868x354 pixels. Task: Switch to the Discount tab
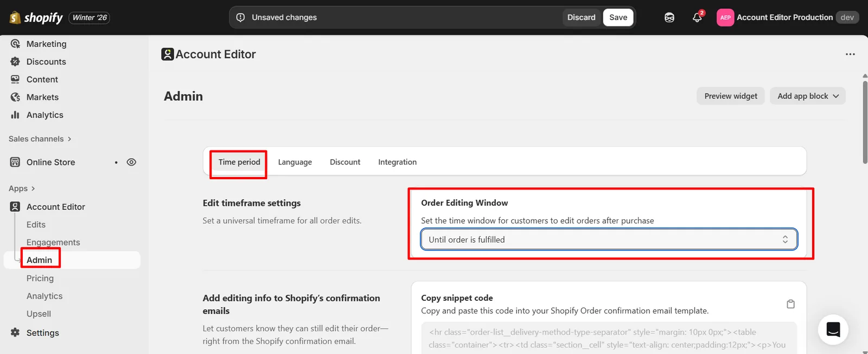tap(345, 162)
